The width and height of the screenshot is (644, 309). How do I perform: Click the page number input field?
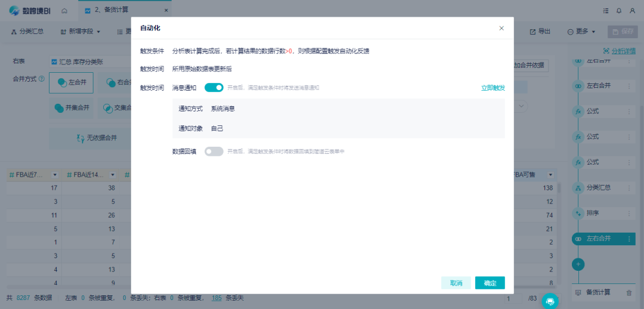click(513, 298)
